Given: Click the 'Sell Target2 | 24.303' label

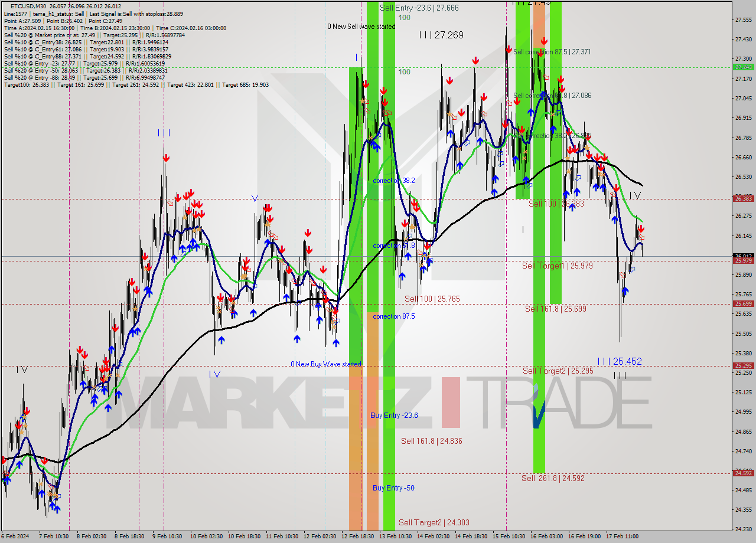Looking at the screenshot, I should coord(434,522).
